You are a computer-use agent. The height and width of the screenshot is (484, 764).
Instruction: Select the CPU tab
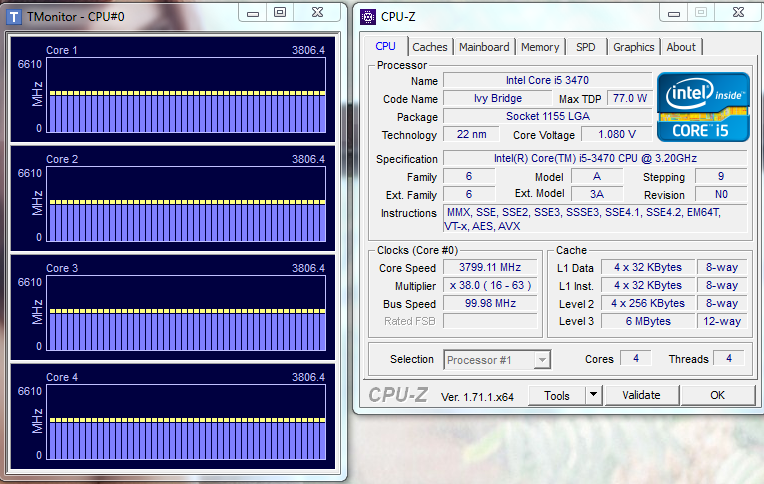pyautogui.click(x=385, y=46)
